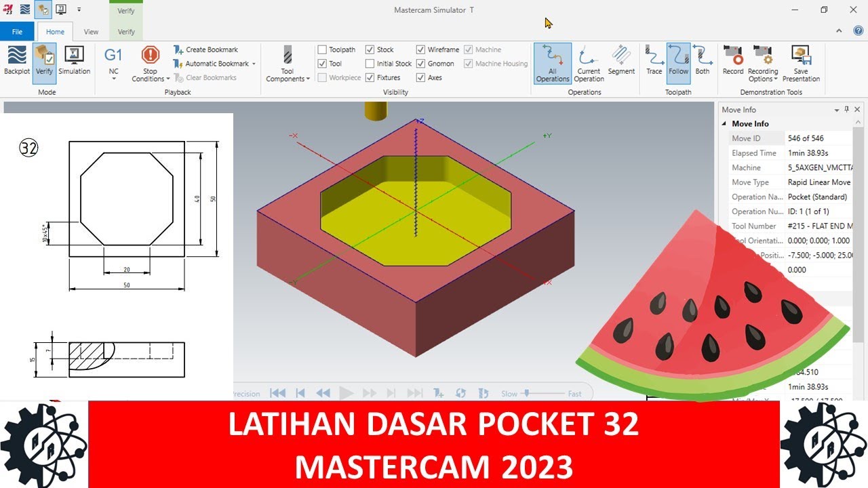The width and height of the screenshot is (868, 488).
Task: Choose the Segment operations option
Action: (621, 61)
